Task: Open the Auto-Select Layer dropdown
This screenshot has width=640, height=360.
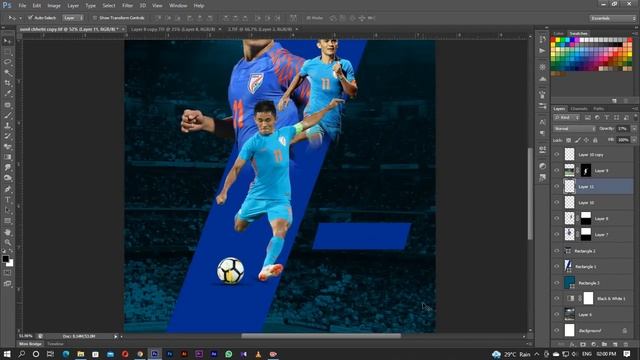Action: coord(73,18)
